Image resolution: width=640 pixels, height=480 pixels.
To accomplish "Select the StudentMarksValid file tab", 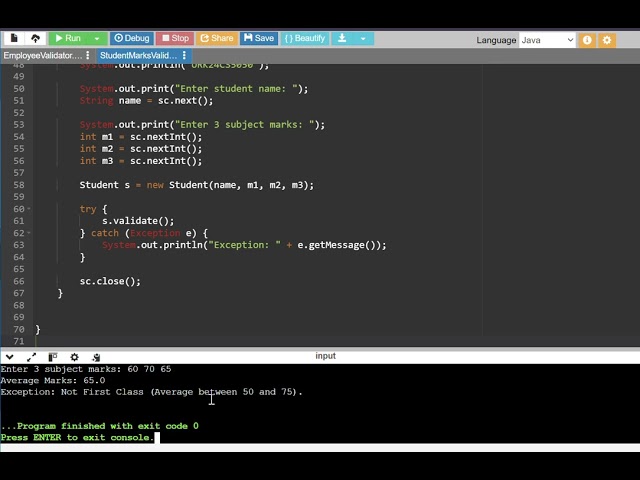I will coord(138,56).
